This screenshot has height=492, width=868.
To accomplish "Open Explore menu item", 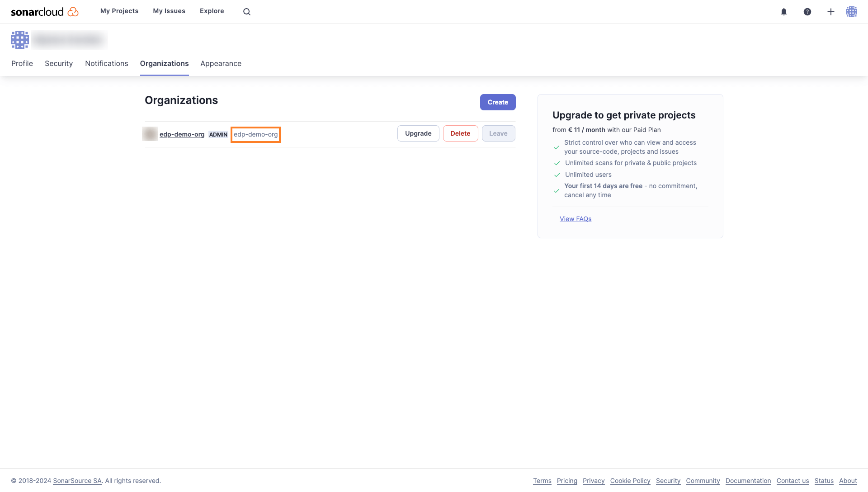I will (x=212, y=11).
